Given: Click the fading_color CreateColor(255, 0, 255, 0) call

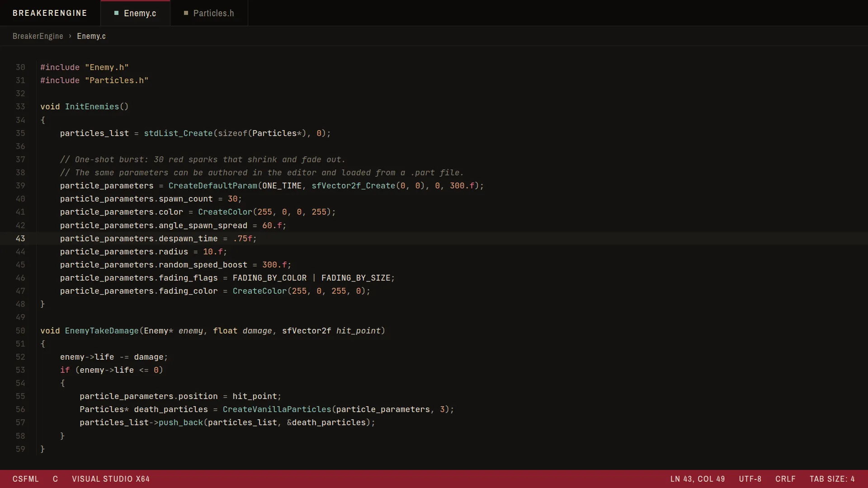Looking at the screenshot, I should click(299, 291).
